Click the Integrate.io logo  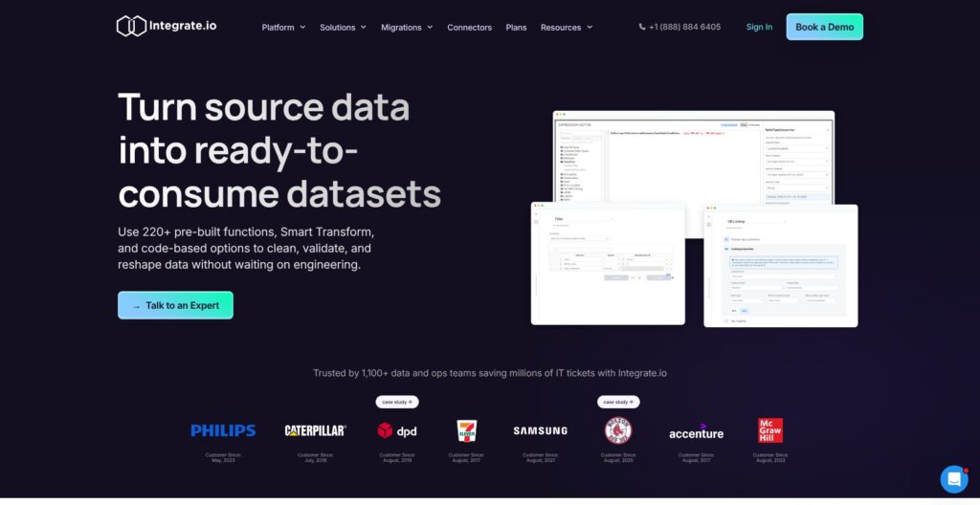167,26
